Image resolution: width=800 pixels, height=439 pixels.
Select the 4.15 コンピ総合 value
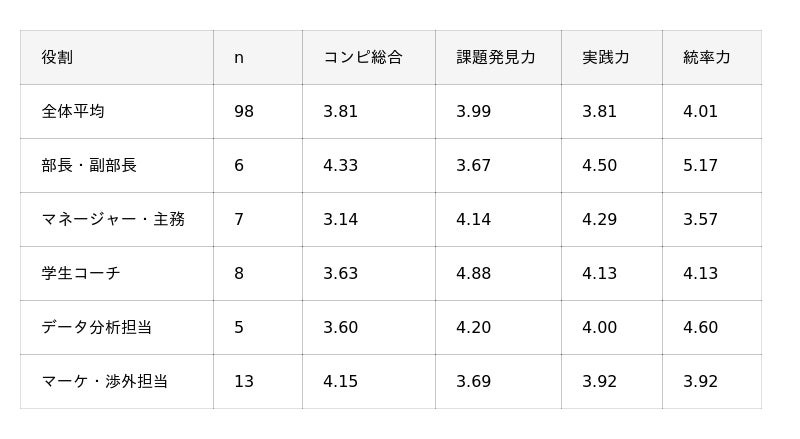(x=340, y=381)
